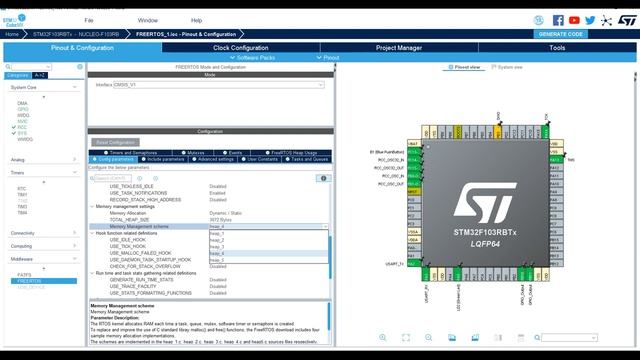Switch to Project Manager tab
640x360 pixels.
click(x=399, y=48)
